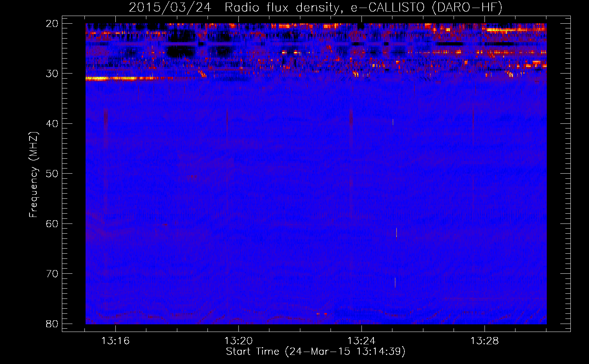
Task: Click the plot title '2015/03/24 Radio flux density'
Action: click(316, 8)
